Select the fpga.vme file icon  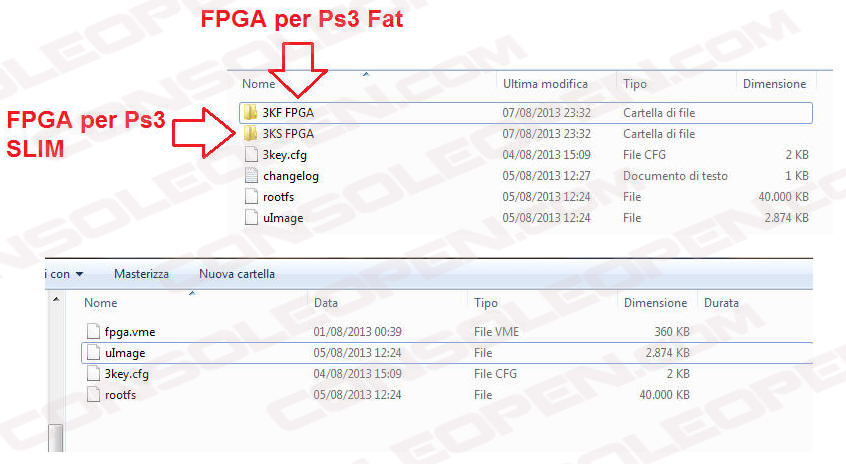[93, 332]
